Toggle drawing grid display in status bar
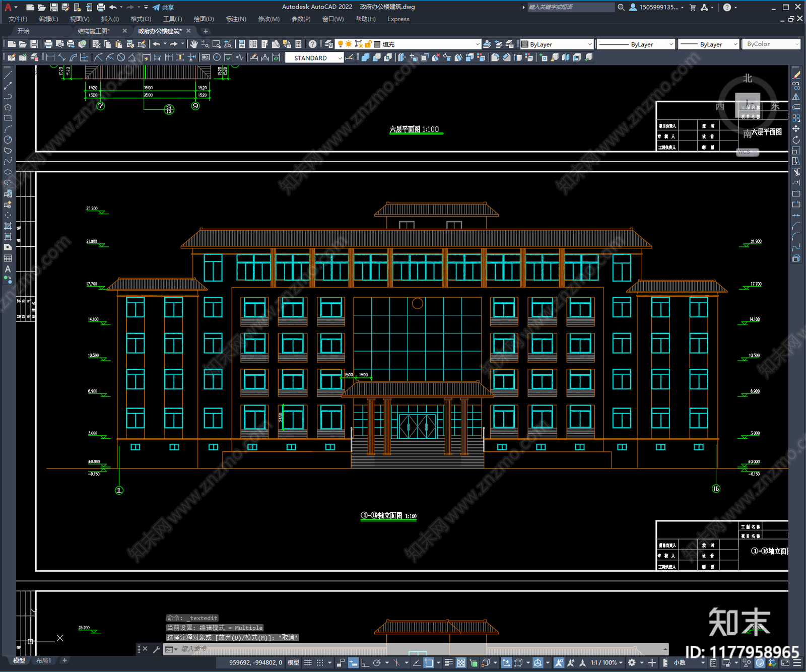Screen dimensions: 806x672 [308, 662]
